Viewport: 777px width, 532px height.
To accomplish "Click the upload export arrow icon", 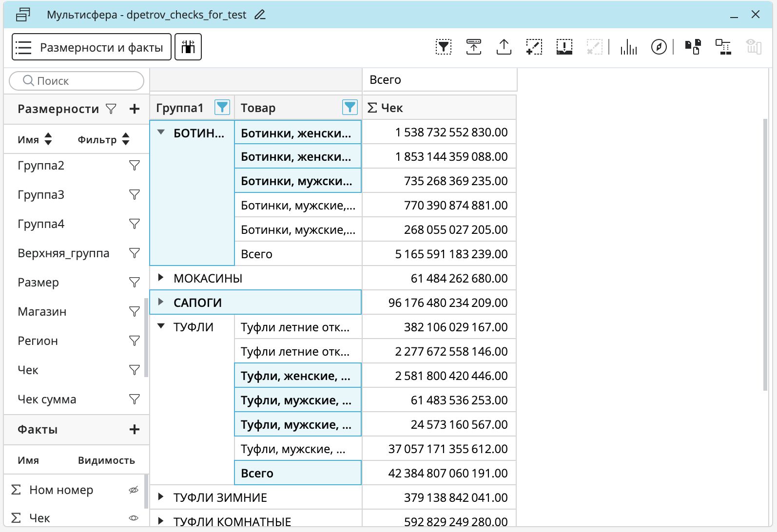I will tap(504, 47).
